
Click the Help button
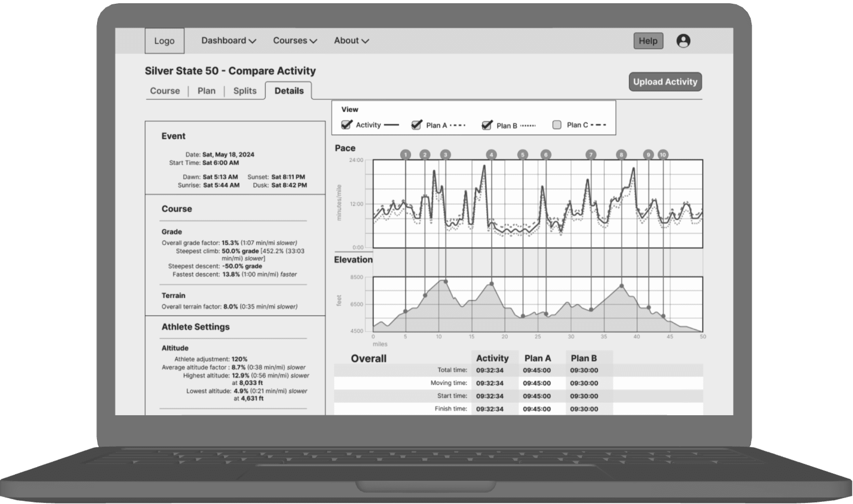648,41
